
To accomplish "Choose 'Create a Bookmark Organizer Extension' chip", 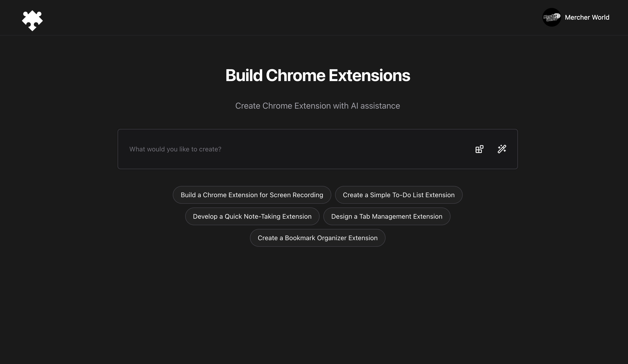I will pos(318,238).
